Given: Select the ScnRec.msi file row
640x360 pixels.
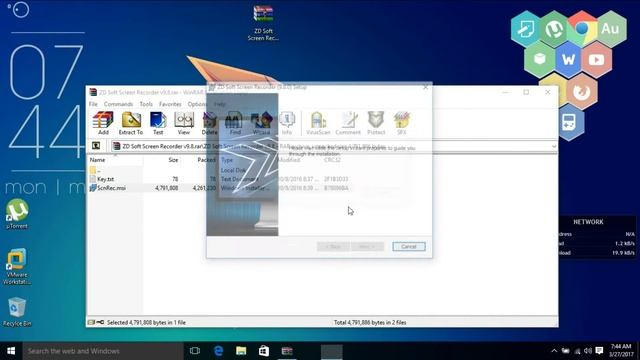Looking at the screenshot, I should point(220,188).
